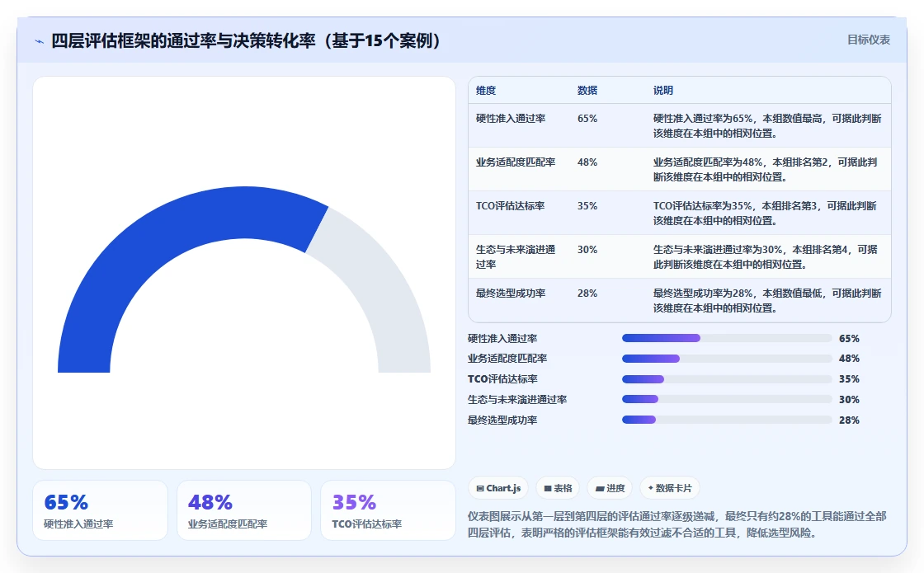Click the description mentioning 本组排名第2
This screenshot has height=573, width=924.
pos(765,169)
